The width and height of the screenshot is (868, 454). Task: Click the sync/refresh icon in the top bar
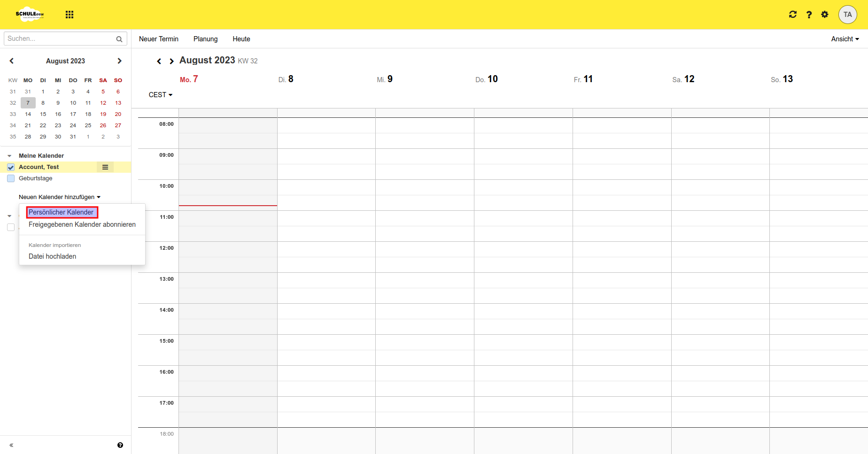point(793,14)
